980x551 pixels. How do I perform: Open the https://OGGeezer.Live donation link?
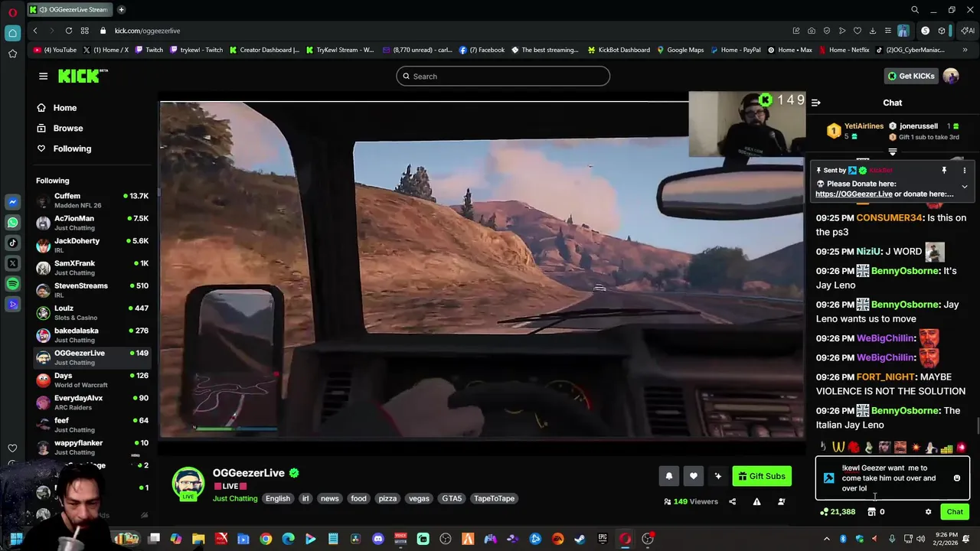(854, 194)
